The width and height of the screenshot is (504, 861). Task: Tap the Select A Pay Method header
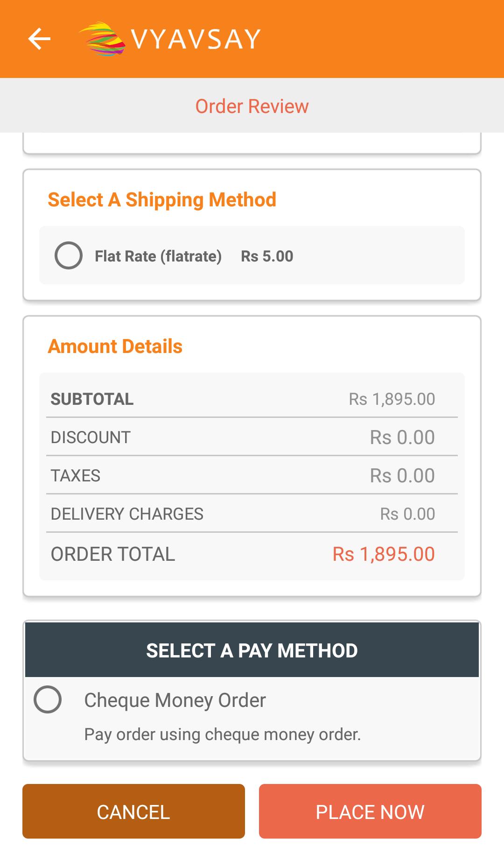click(x=252, y=650)
